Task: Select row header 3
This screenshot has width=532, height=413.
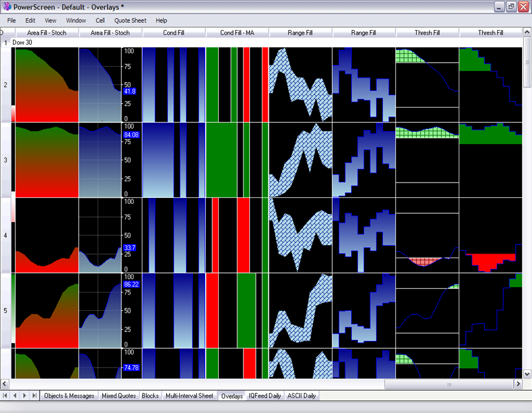Action: pyautogui.click(x=6, y=160)
